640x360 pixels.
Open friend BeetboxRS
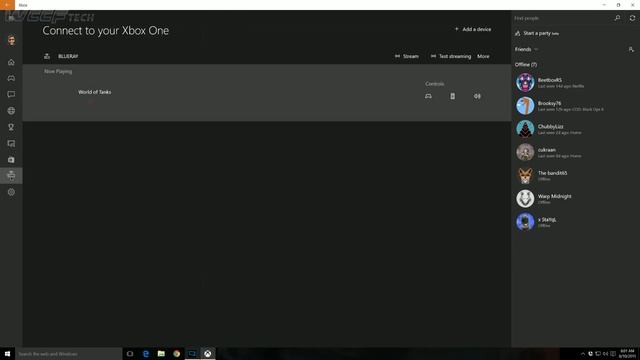pyautogui.click(x=576, y=82)
